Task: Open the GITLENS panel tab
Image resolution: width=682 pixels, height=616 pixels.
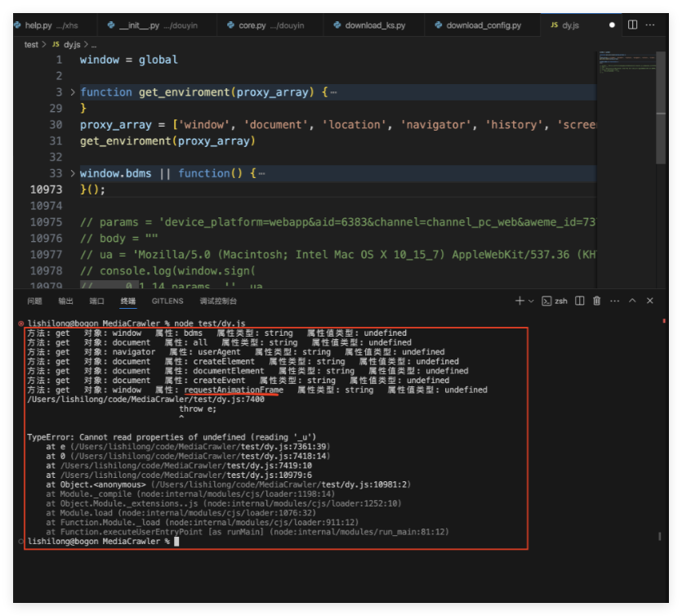Action: 167,301
